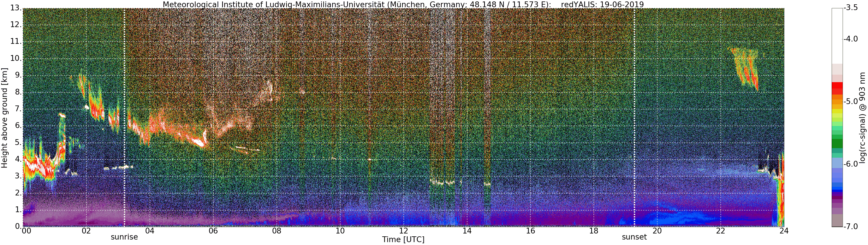Click the height tick label '2.'
The width and height of the screenshot is (868, 245).
[x=18, y=193]
